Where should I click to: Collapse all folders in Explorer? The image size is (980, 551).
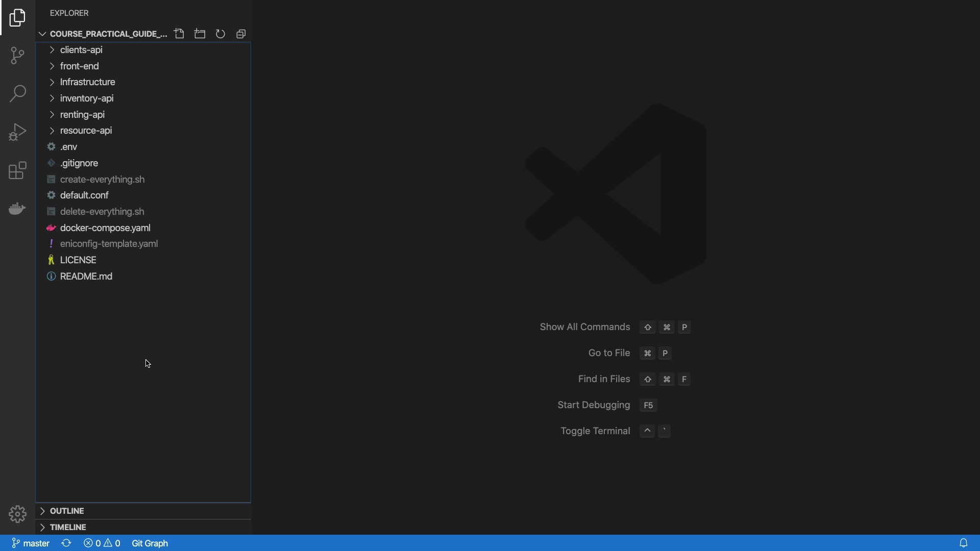241,34
